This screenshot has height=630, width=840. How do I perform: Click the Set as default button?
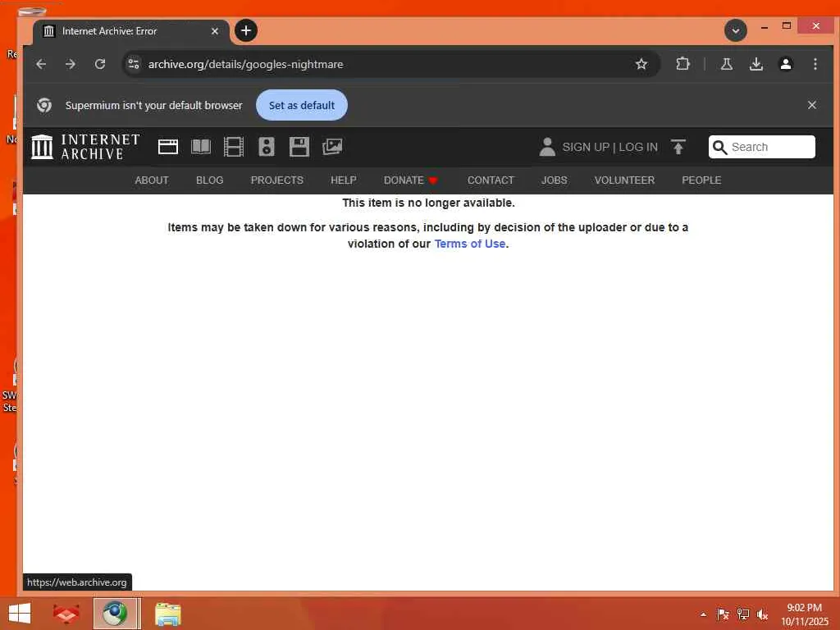[302, 105]
